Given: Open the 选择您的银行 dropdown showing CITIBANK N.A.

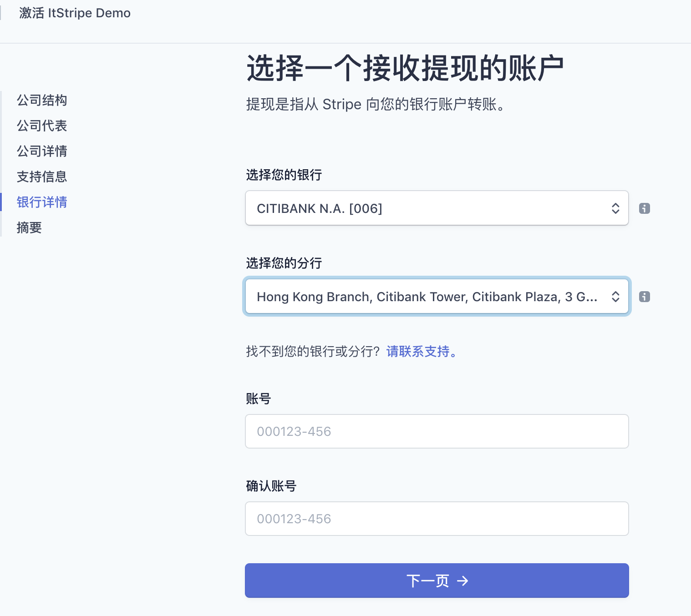Looking at the screenshot, I should pyautogui.click(x=428, y=208).
